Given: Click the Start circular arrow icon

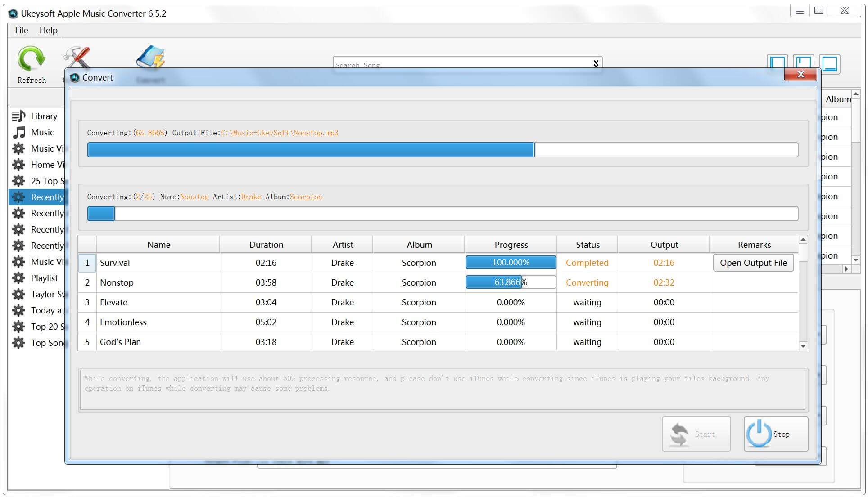Looking at the screenshot, I should pos(680,434).
